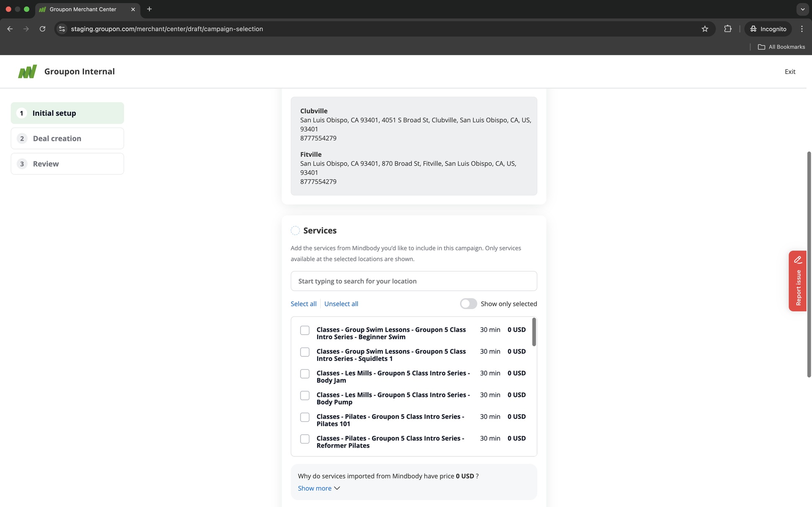Screen dimensions: 812x507
Task: Enable Show only selected toggle
Action: click(x=468, y=304)
